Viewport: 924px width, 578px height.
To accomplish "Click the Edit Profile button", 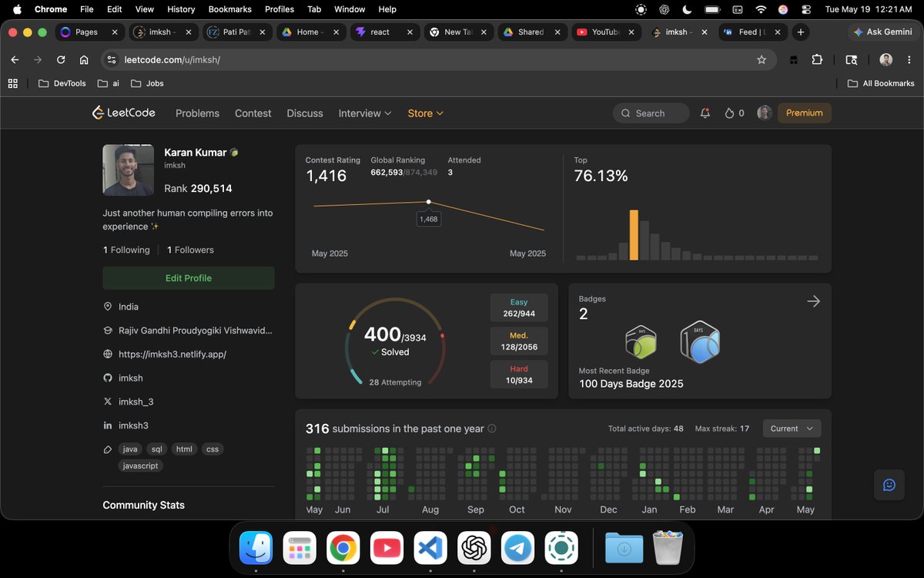I will 189,278.
